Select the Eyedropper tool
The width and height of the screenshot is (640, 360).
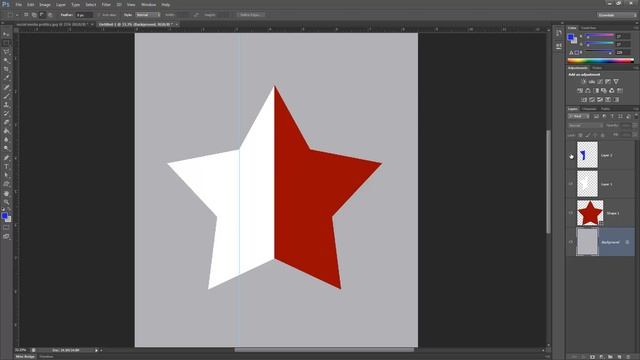(6, 78)
